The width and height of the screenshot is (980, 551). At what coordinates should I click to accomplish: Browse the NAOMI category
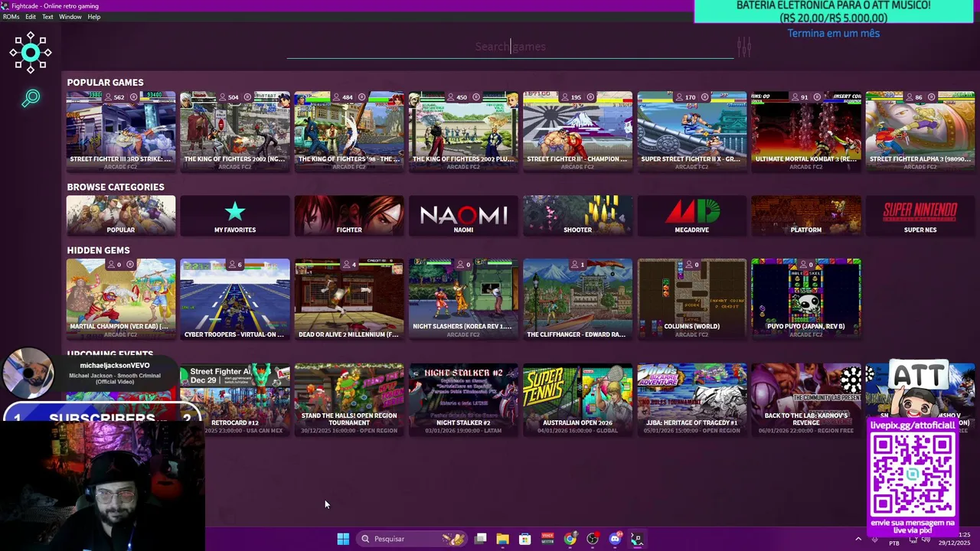tap(463, 215)
